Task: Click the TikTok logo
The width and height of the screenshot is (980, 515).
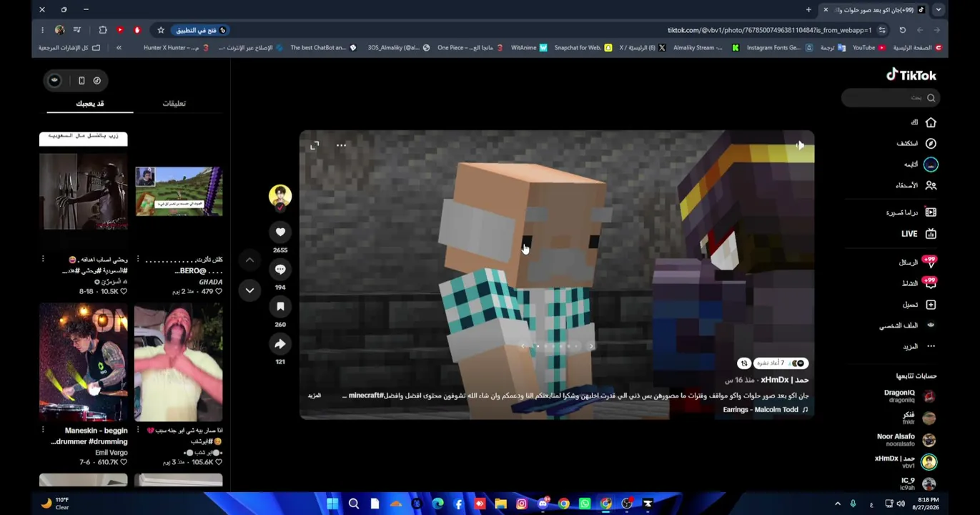Action: coord(911,74)
